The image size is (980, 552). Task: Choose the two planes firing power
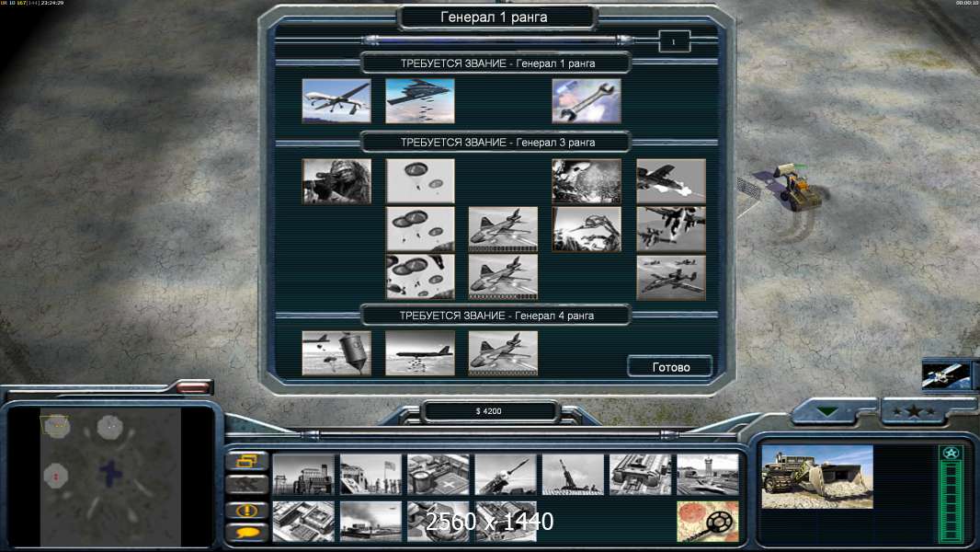(671, 229)
